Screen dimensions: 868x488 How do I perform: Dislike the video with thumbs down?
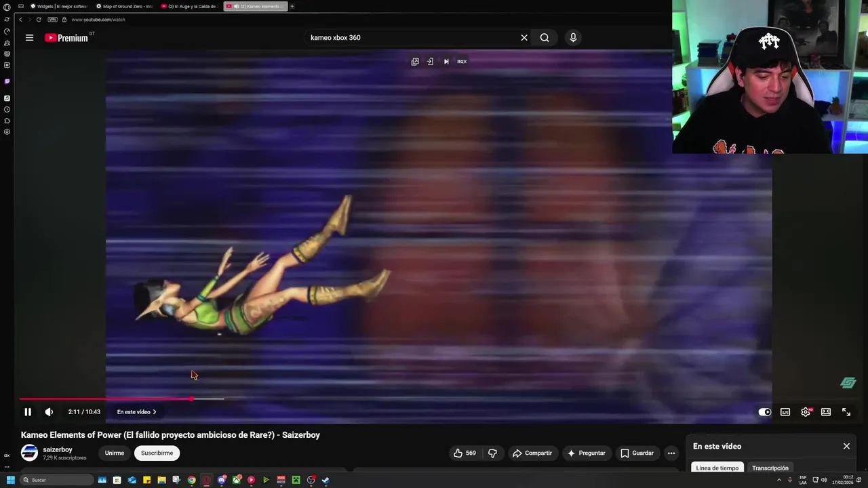tap(493, 453)
